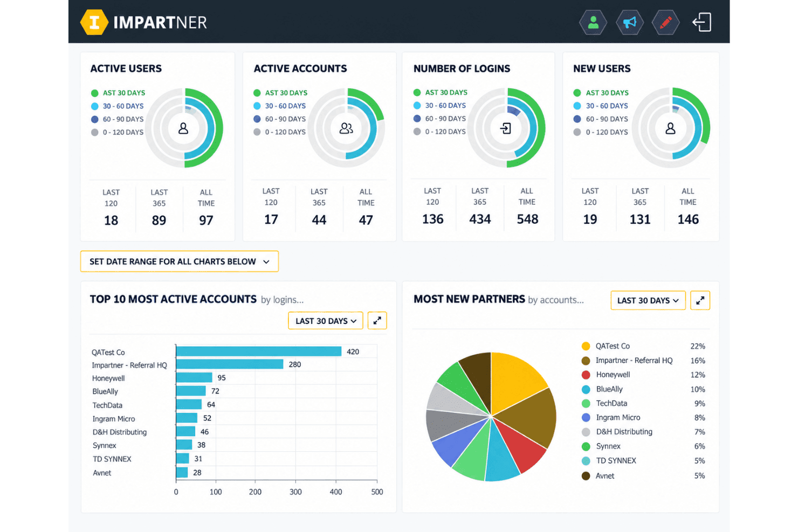Open Last 30 Days dropdown for Top 10 Accounts
The image size is (798, 532).
click(326, 321)
